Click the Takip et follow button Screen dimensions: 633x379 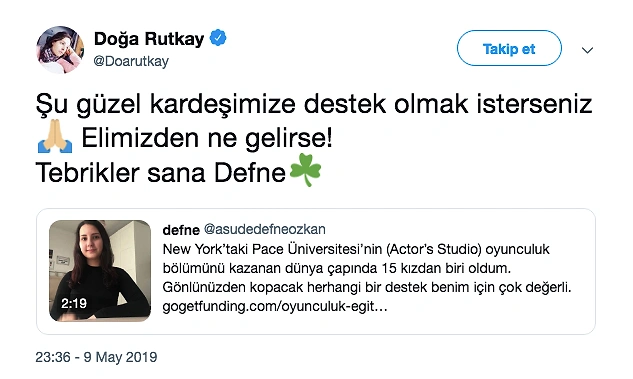pyautogui.click(x=509, y=48)
